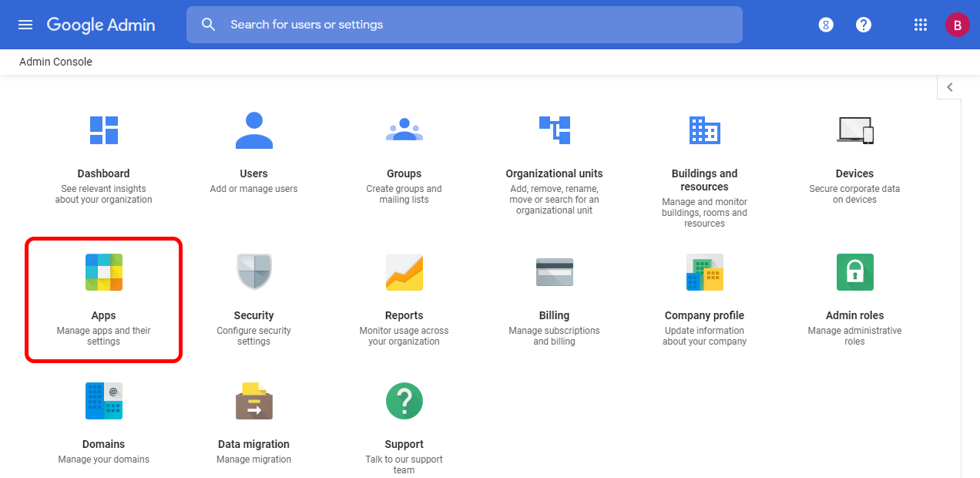This screenshot has height=478, width=980.
Task: Open the Groups icon
Action: [404, 130]
